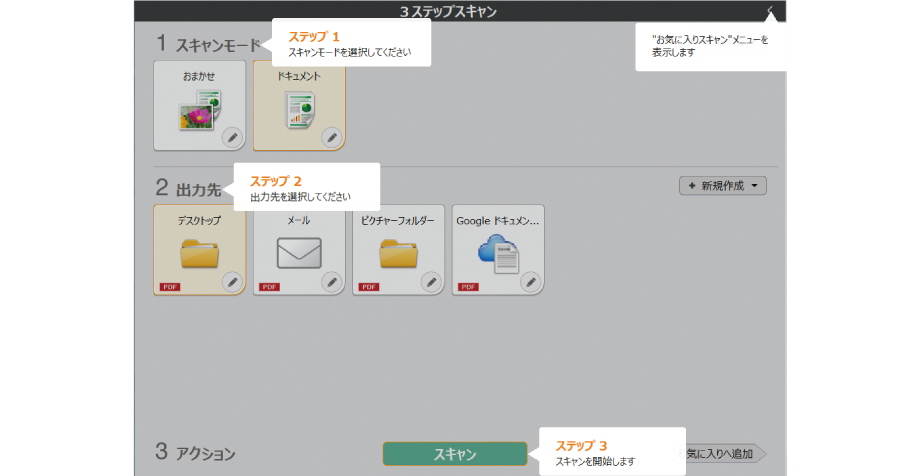The width and height of the screenshot is (920, 476).
Task: Expand the 新規作成 dropdown
Action: (722, 185)
